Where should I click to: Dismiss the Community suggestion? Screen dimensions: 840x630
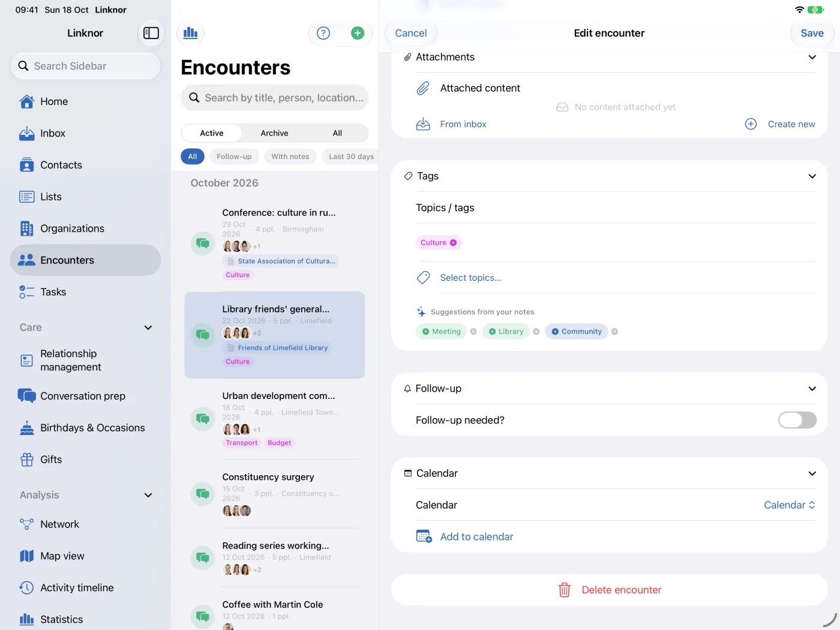(x=615, y=332)
